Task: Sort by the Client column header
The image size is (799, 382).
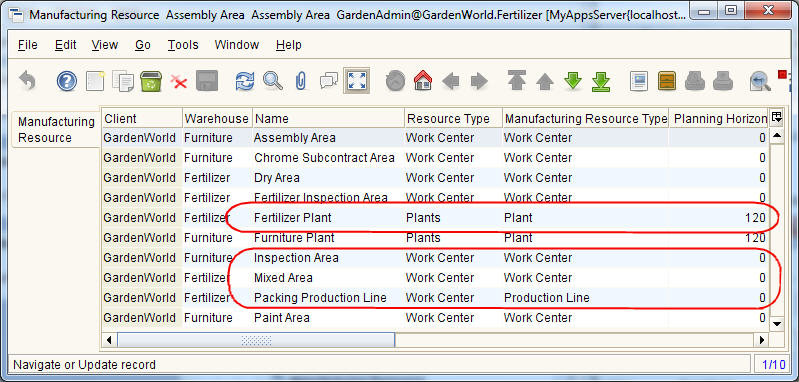Action: (x=142, y=118)
